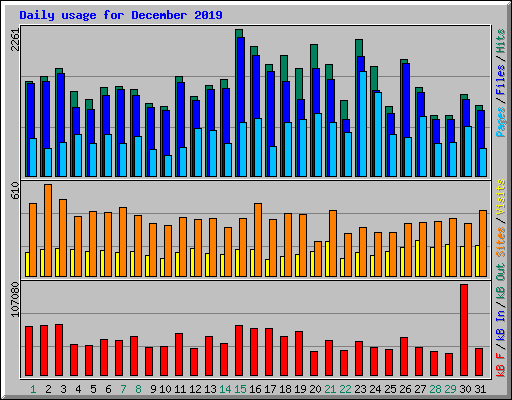512x400 pixels.
Task: Click day label 11 on x-axis
Action: pyautogui.click(x=180, y=389)
